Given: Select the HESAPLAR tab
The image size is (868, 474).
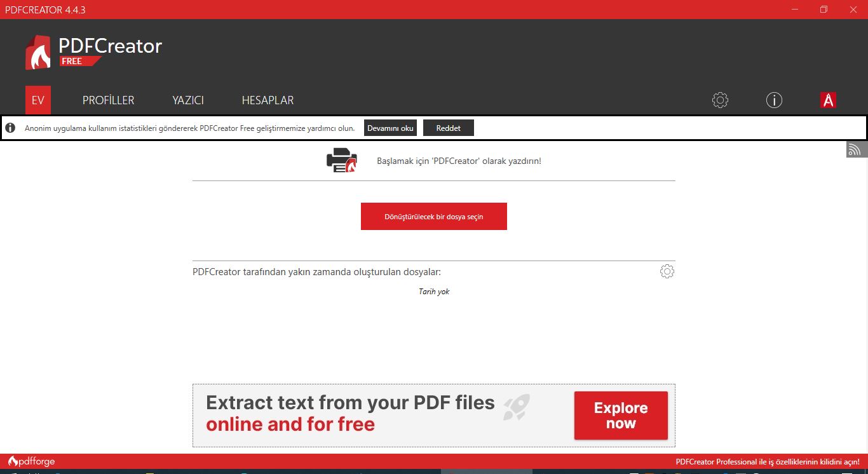Looking at the screenshot, I should tap(268, 100).
